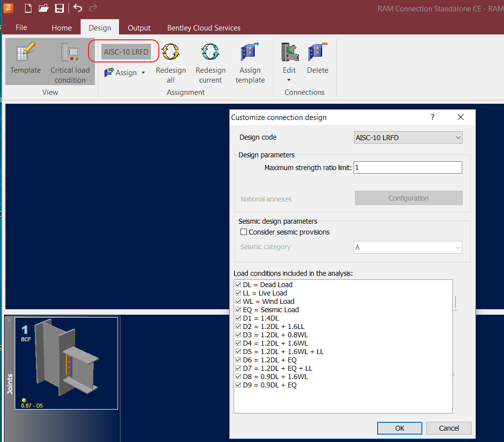
Task: Expand the Edit connections dropdown
Action: point(289,80)
